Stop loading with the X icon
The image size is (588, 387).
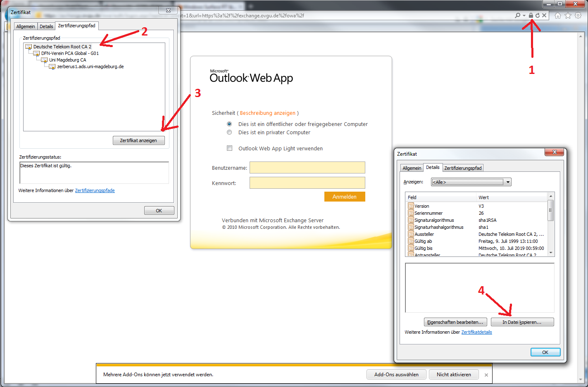(544, 15)
